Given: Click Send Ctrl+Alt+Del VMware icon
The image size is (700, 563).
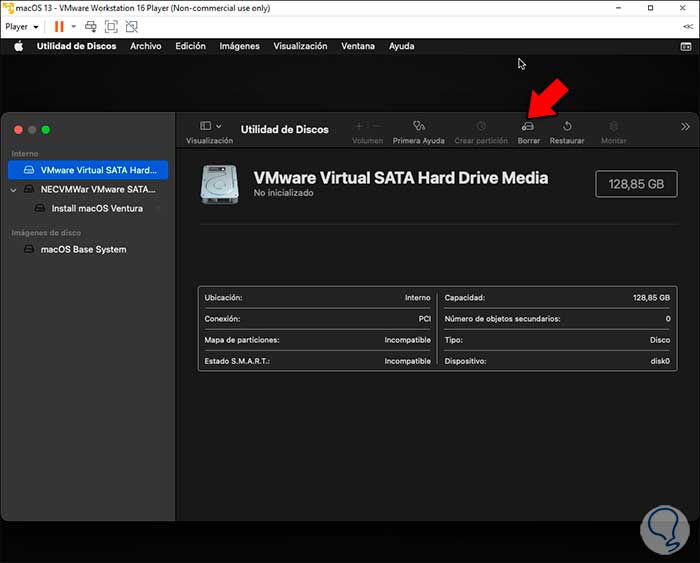Looking at the screenshot, I should click(x=91, y=27).
